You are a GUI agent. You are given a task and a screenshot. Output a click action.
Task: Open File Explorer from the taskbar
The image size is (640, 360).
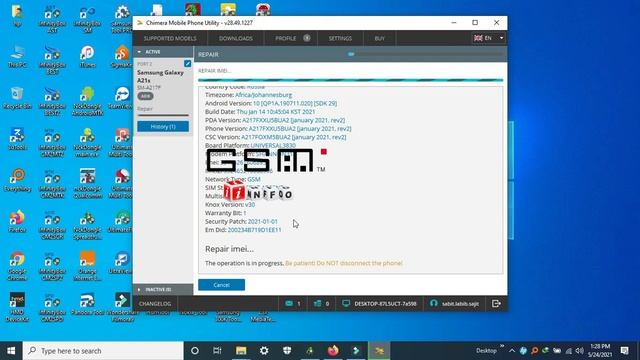coord(241,351)
